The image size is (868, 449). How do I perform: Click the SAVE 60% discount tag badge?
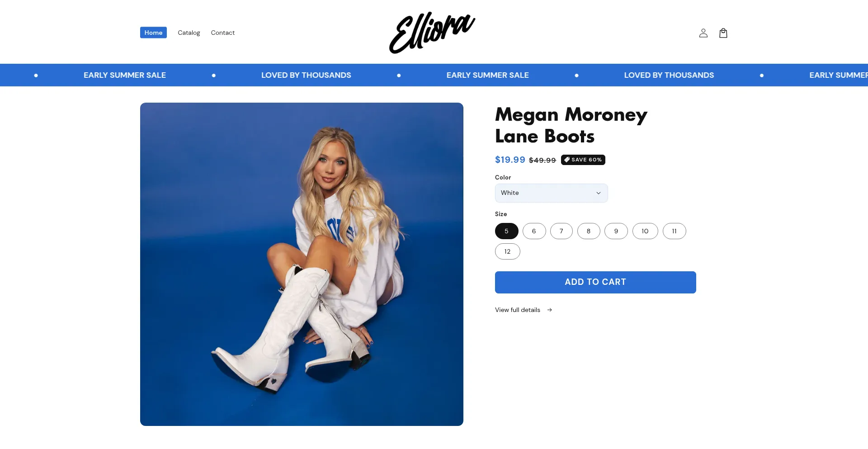pos(583,160)
